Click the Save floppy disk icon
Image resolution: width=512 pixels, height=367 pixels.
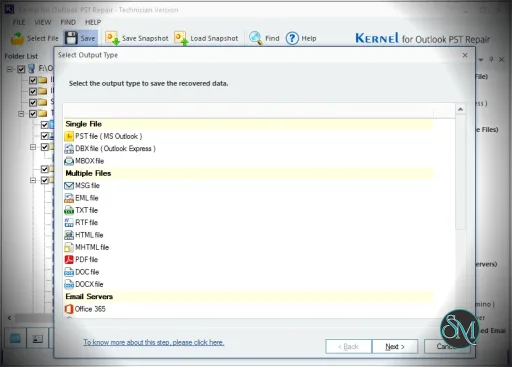click(71, 38)
